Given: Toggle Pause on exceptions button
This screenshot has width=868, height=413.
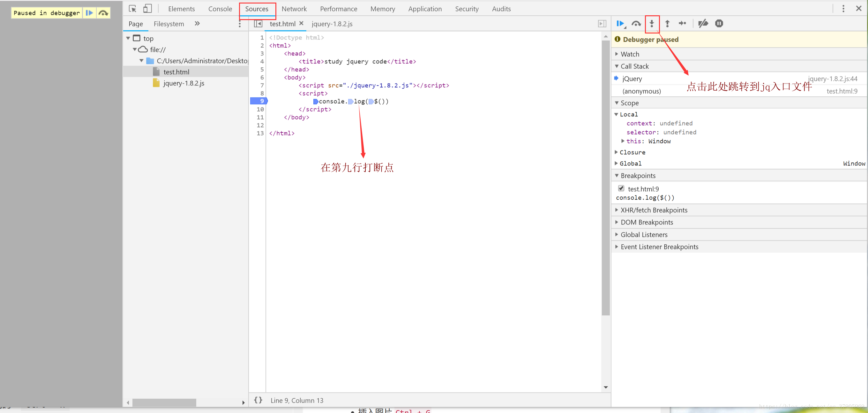Looking at the screenshot, I should click(x=719, y=24).
